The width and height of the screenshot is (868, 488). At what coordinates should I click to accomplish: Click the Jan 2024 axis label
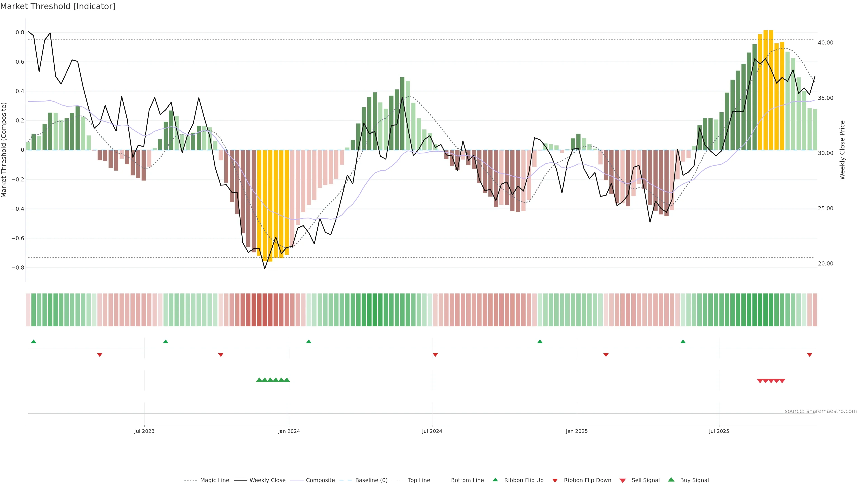[289, 431]
